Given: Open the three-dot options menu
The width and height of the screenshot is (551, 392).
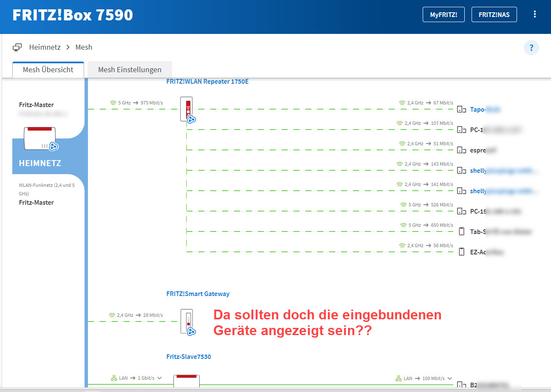Looking at the screenshot, I should [535, 14].
